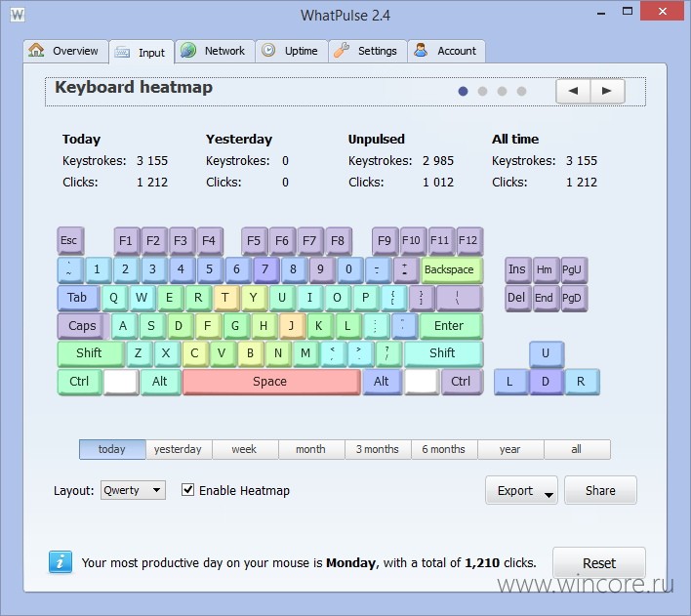Click the WhatPulse W app icon
Screen dimensions: 691x616
click(18, 15)
